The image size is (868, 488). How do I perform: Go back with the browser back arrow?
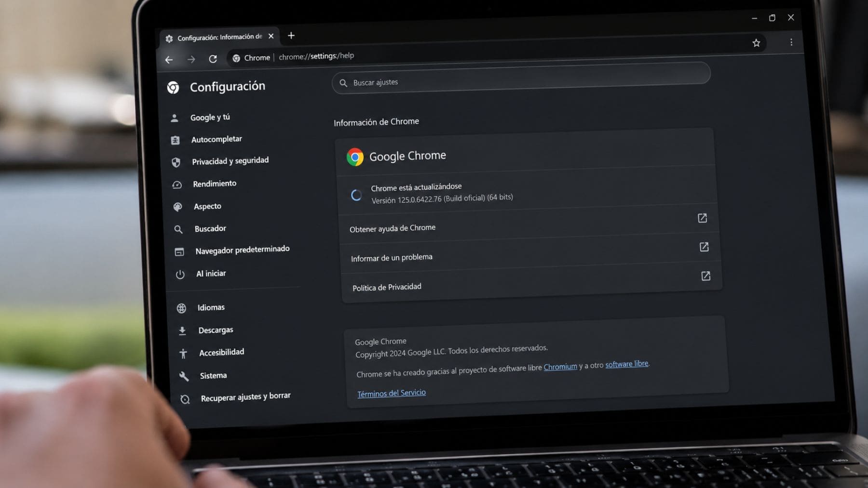click(169, 60)
